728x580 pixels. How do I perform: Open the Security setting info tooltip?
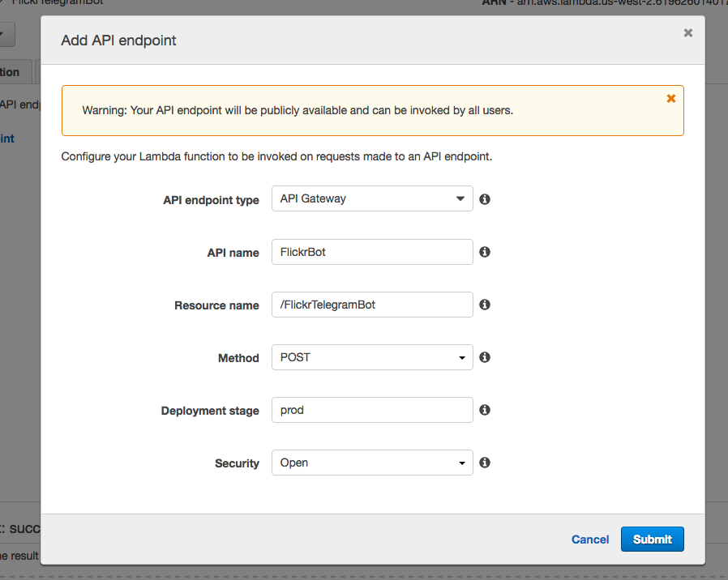(x=484, y=463)
